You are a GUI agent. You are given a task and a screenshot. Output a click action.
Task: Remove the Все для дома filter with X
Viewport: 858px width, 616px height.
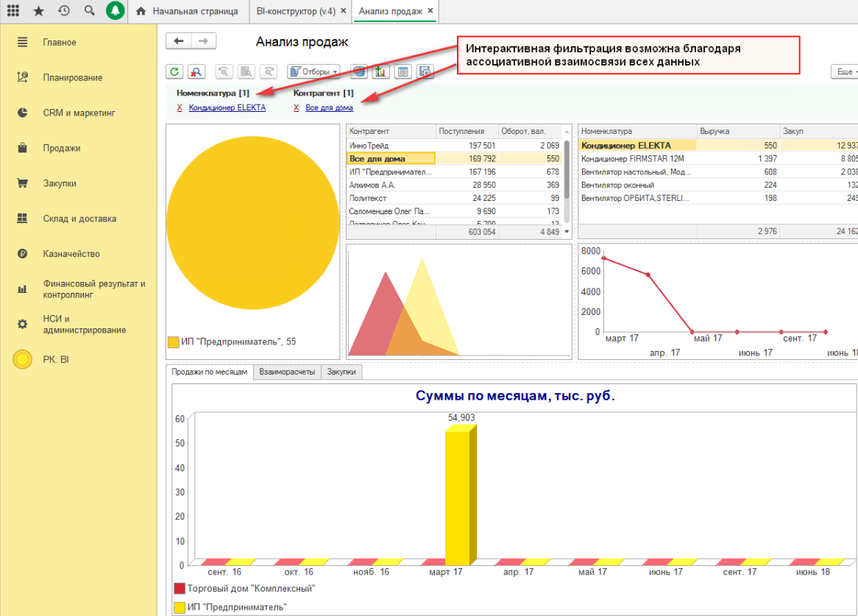coord(297,107)
